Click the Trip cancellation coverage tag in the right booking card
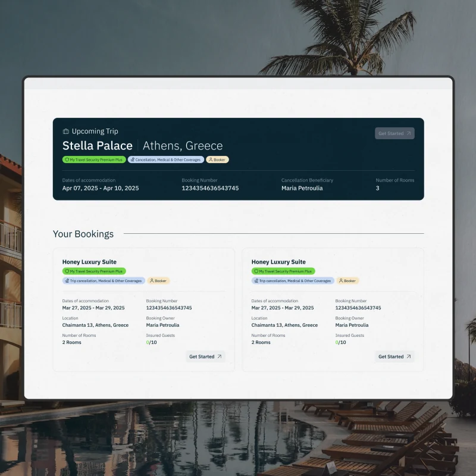476x476 pixels. 293,281
